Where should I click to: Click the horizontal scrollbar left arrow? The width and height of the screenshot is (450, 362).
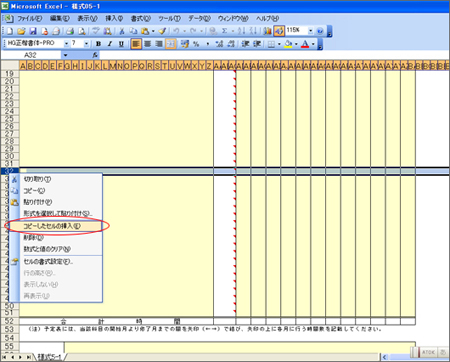pos(385,357)
